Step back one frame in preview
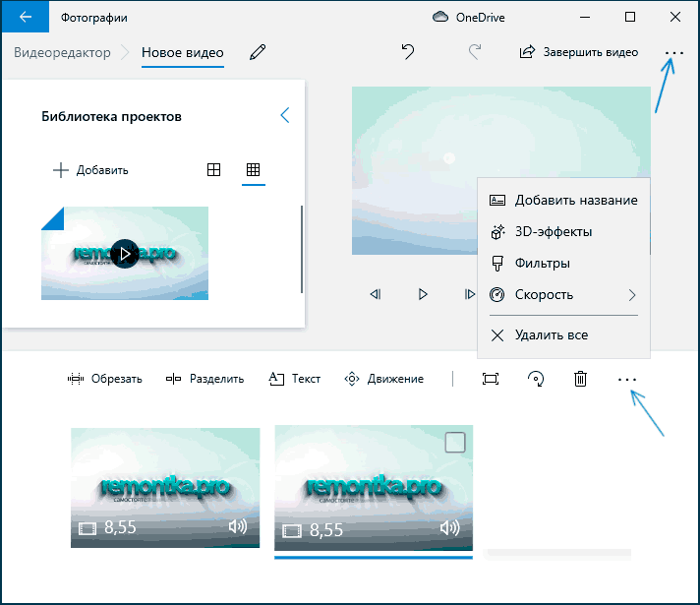The height and width of the screenshot is (605, 700). pyautogui.click(x=376, y=294)
